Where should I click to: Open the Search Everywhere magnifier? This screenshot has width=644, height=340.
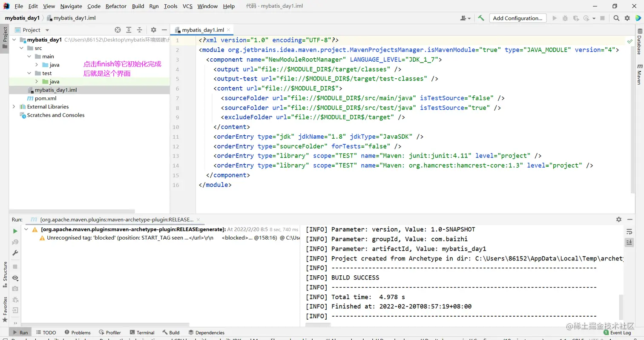(616, 18)
